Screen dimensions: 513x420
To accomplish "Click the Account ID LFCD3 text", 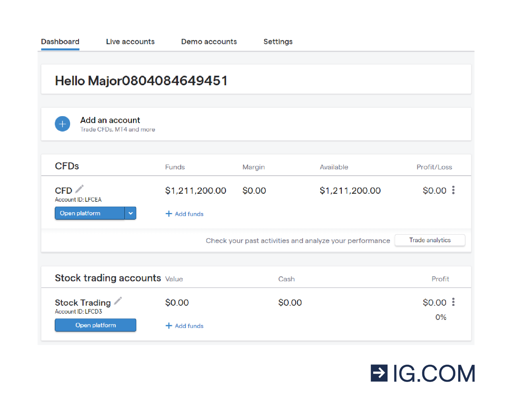I will 79,311.
